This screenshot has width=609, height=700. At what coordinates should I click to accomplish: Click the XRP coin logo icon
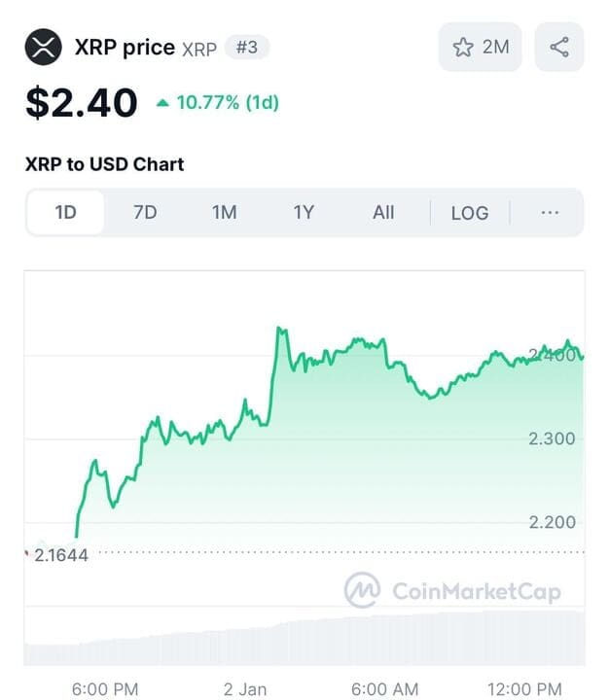(43, 47)
